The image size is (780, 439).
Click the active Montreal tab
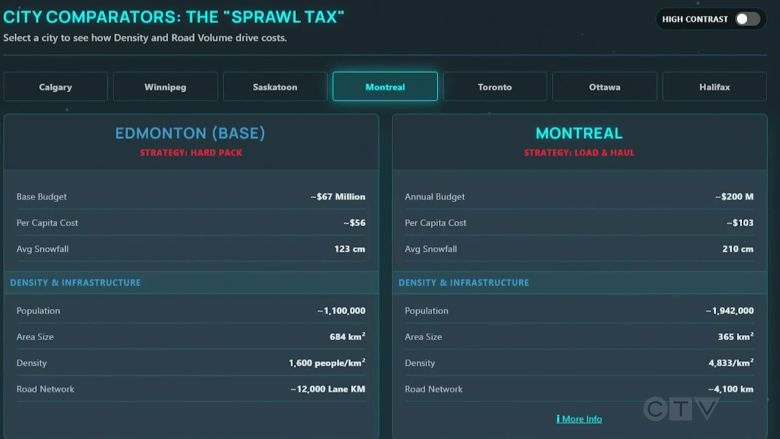[385, 87]
